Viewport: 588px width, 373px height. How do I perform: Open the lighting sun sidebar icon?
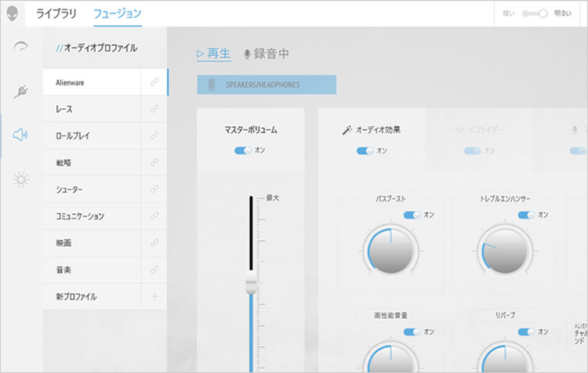20,179
